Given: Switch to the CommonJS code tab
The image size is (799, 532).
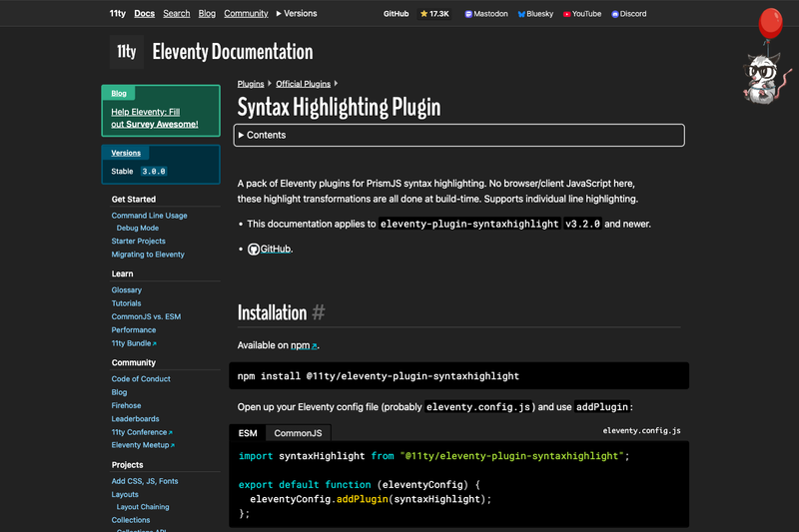Looking at the screenshot, I should click(x=298, y=433).
